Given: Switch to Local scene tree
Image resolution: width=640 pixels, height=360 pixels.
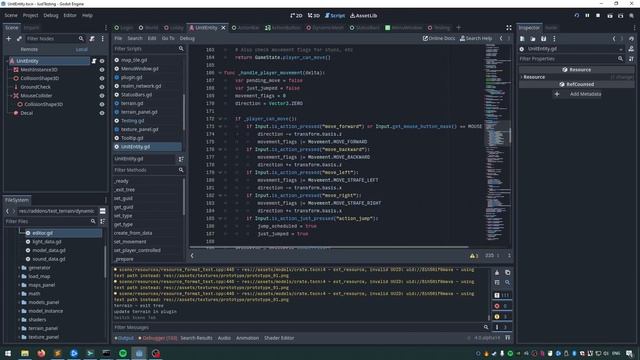Looking at the screenshot, I should (x=81, y=49).
